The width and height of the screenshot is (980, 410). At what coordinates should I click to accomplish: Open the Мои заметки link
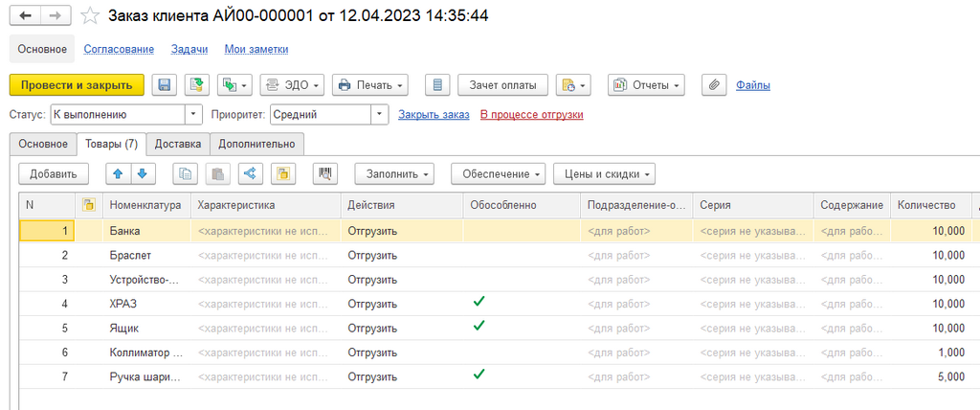pyautogui.click(x=256, y=49)
